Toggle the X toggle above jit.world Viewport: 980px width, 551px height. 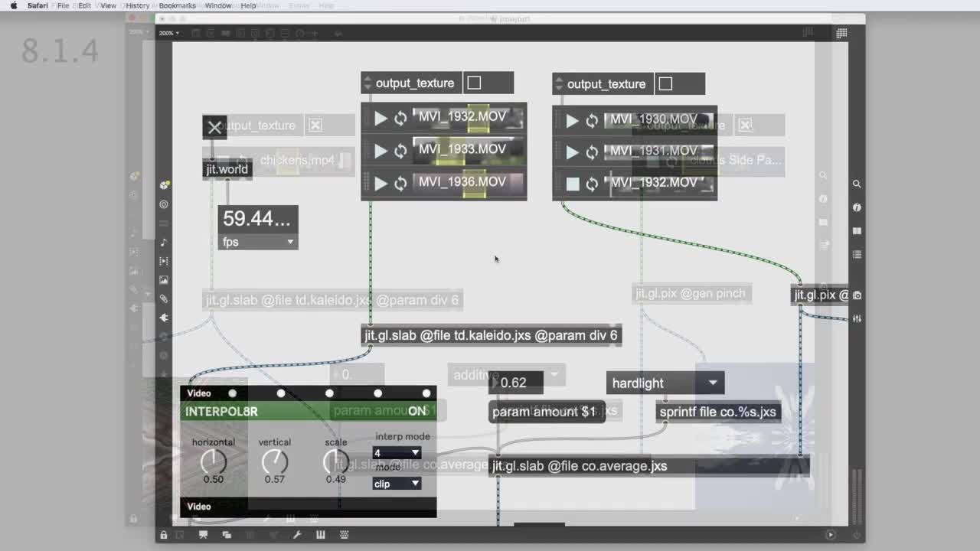[214, 127]
